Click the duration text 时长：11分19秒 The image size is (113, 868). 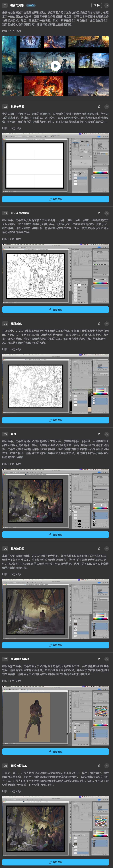click(11, 31)
